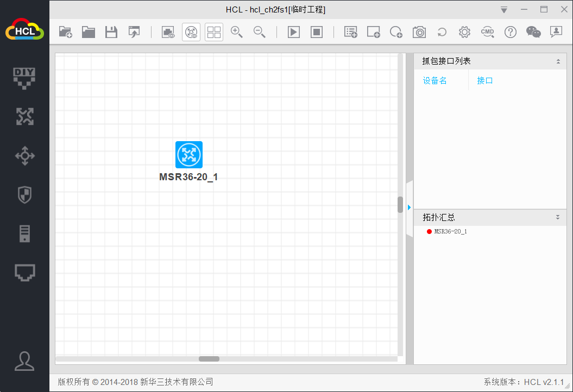
Task: Open the user account icon in sidebar
Action: [x=24, y=361]
